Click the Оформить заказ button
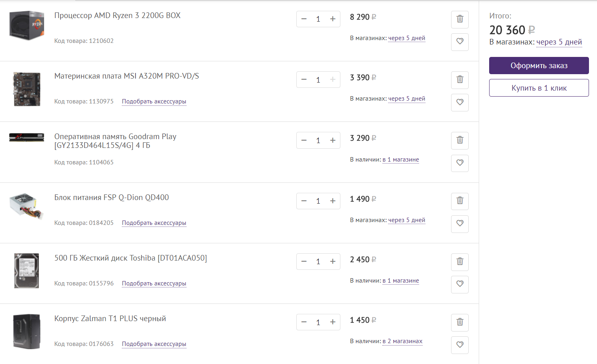This screenshot has height=364, width=597. click(538, 66)
